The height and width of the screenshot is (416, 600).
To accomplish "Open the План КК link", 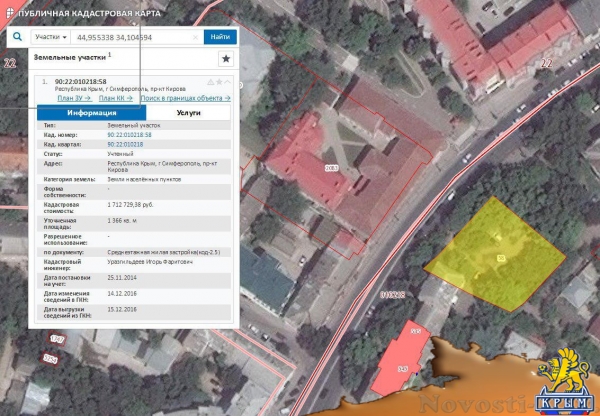I will pos(115,98).
